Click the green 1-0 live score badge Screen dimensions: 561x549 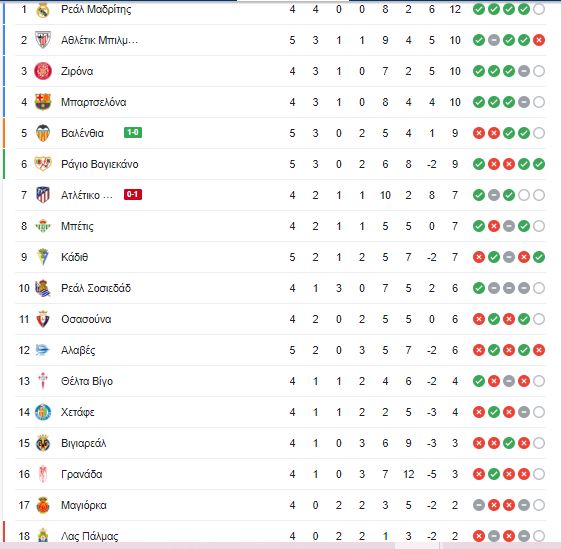coord(133,133)
